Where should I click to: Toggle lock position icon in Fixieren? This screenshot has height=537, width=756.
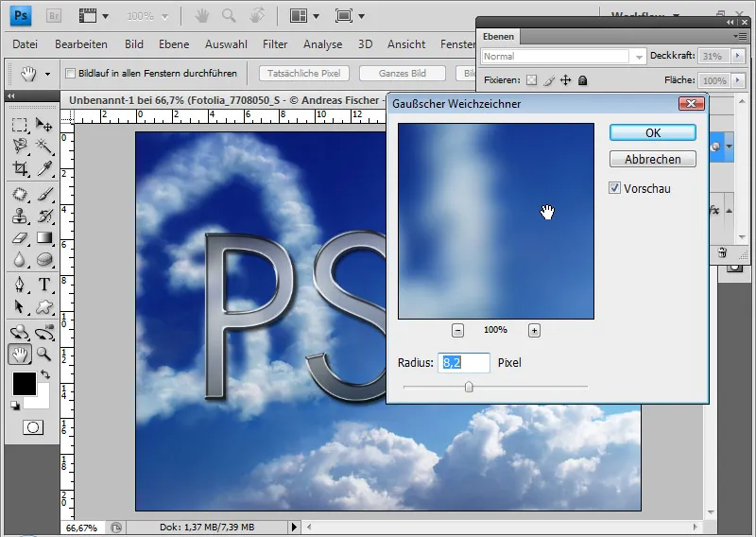(565, 80)
